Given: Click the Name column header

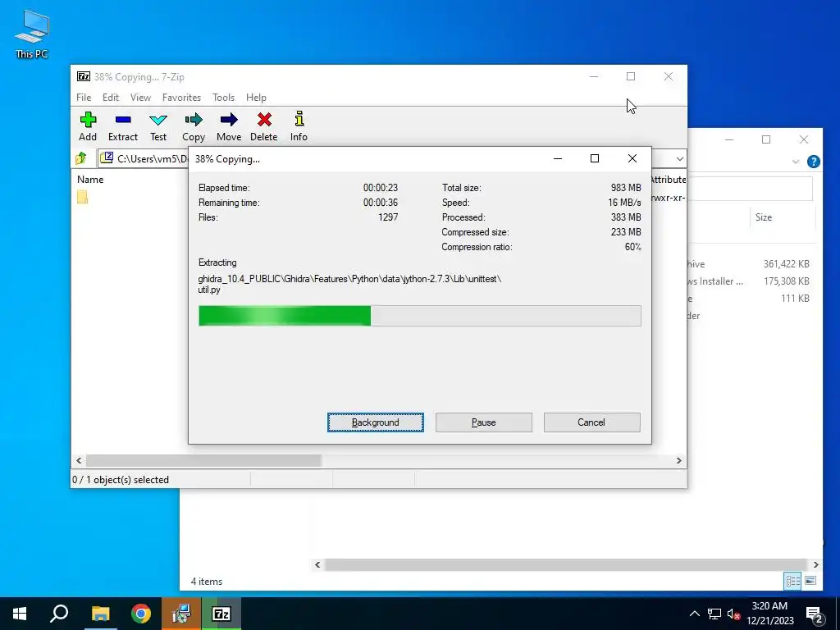Looking at the screenshot, I should pos(90,180).
